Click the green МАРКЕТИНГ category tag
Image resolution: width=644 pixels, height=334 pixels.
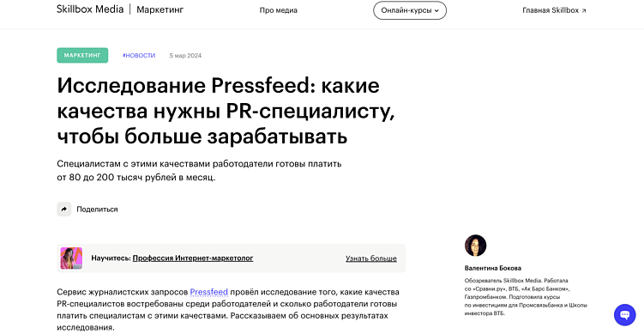pyautogui.click(x=82, y=55)
